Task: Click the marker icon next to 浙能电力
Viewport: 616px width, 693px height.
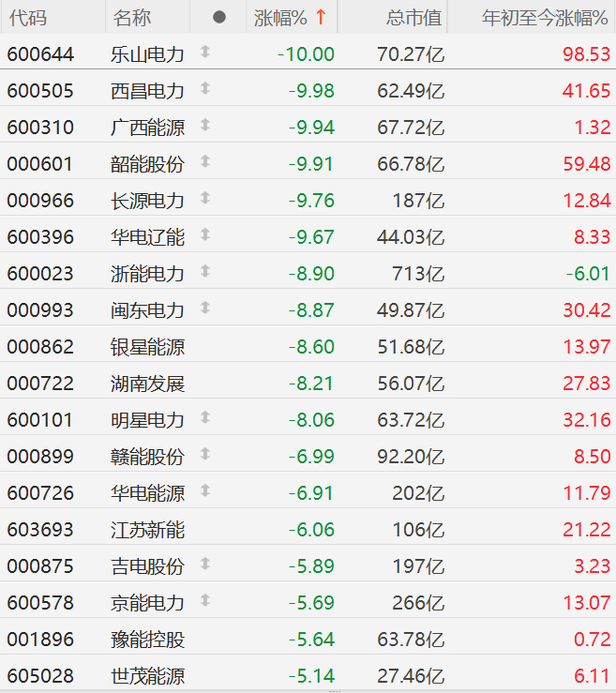Action: coord(205,271)
